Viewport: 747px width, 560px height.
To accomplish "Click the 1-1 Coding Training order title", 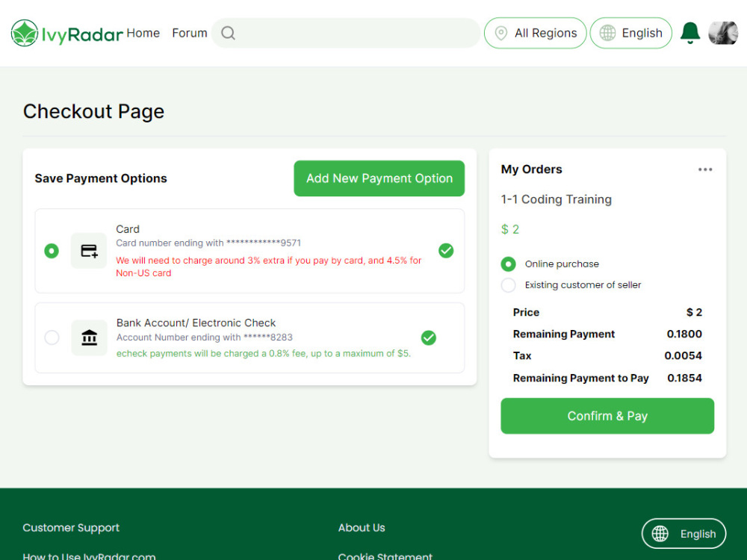I will (x=556, y=199).
